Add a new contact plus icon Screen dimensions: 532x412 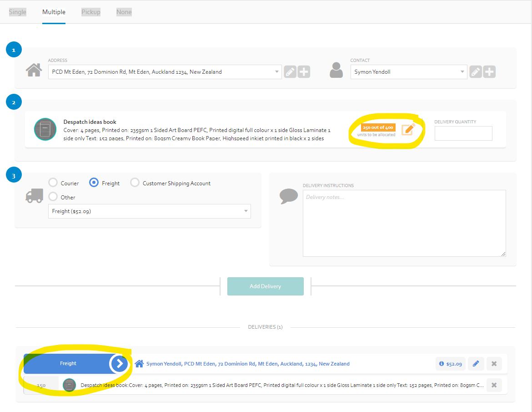[x=489, y=72]
